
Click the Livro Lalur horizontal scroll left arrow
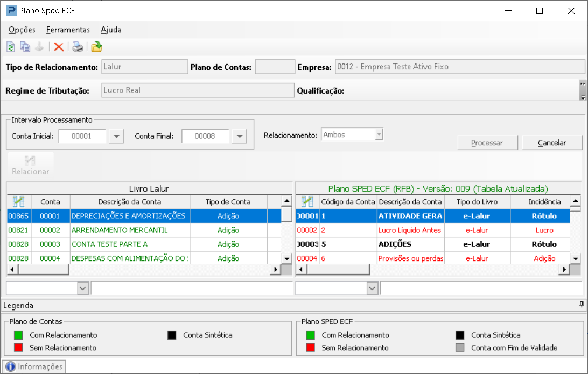point(12,270)
